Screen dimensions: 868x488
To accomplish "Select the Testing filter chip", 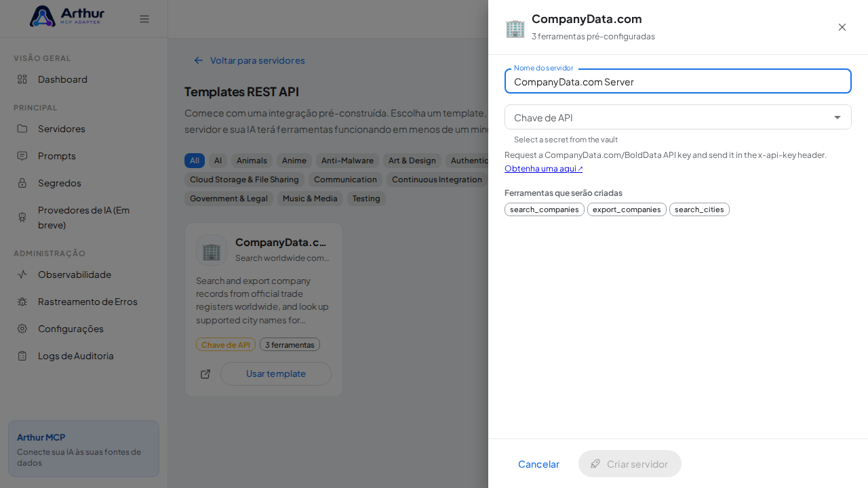I will tap(366, 199).
